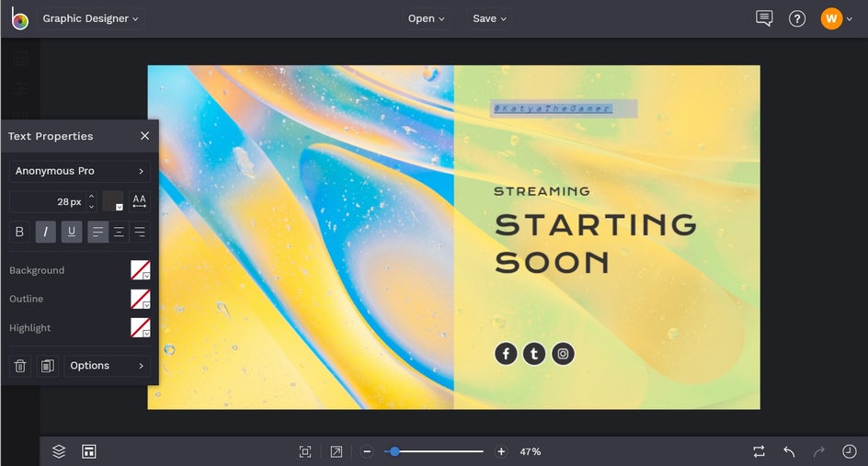868x466 pixels.
Task: Open the Outline color swatch
Action: (140, 299)
